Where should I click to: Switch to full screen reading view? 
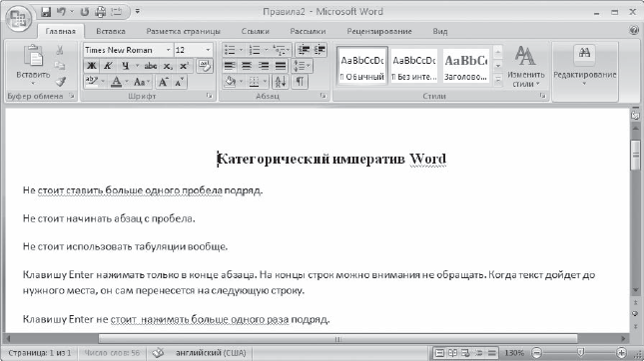pyautogui.click(x=452, y=353)
